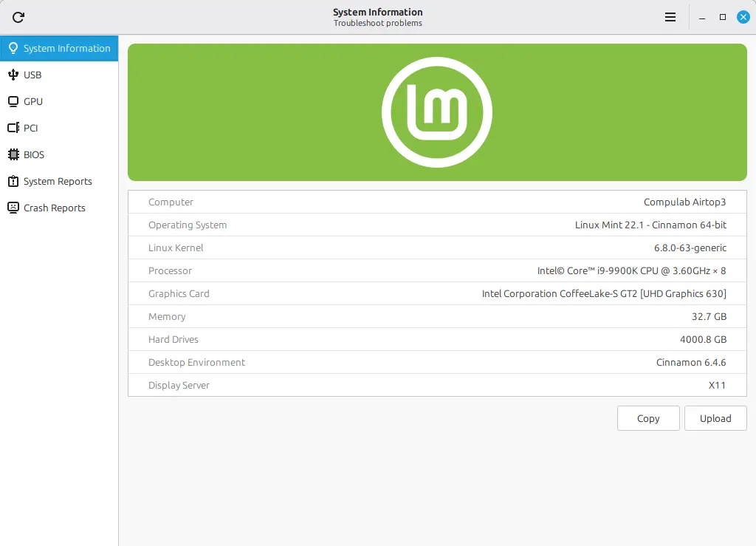Select the System Reports icon
Image resolution: width=756 pixels, height=546 pixels.
pos(13,181)
